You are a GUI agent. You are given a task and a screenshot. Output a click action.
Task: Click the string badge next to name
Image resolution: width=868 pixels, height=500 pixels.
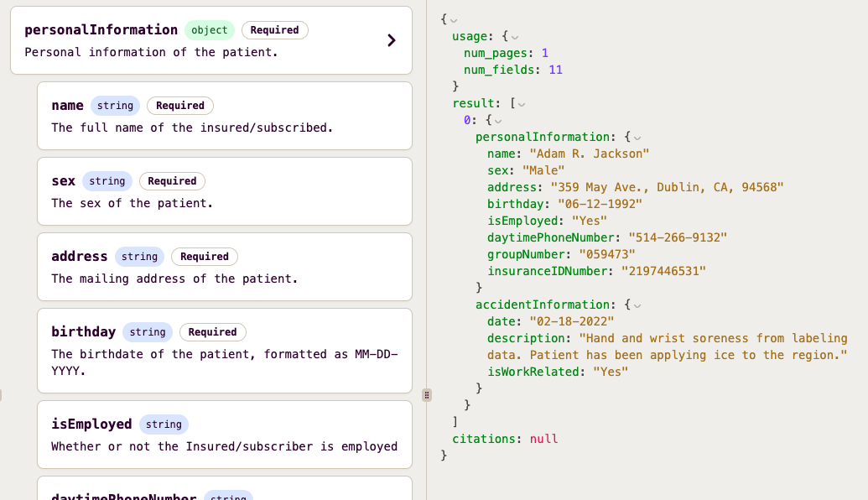(115, 105)
